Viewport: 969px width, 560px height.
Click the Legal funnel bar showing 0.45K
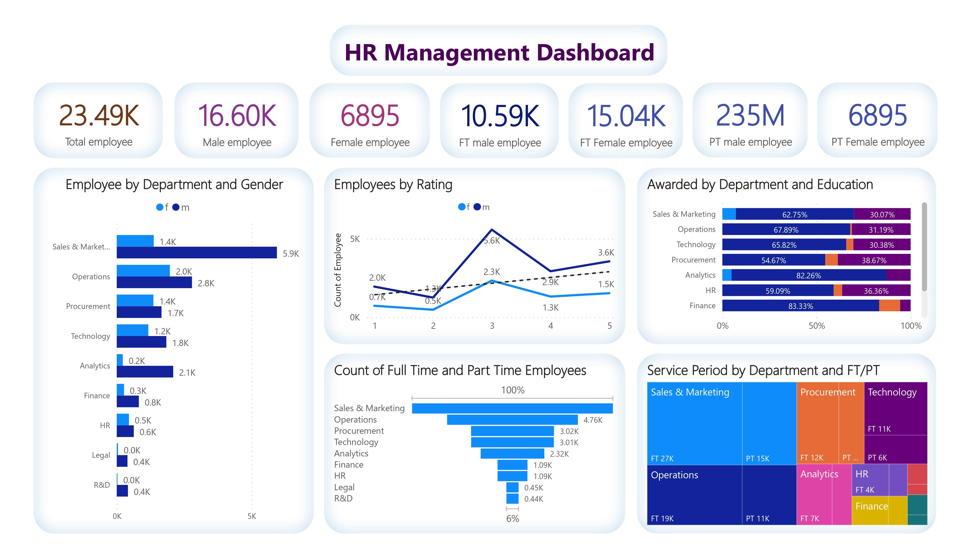click(512, 487)
